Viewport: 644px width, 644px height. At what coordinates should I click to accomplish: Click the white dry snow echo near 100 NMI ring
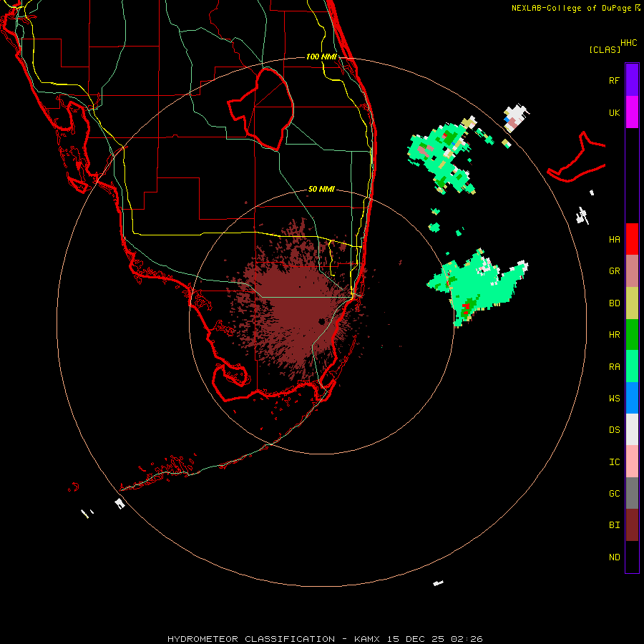(516, 117)
